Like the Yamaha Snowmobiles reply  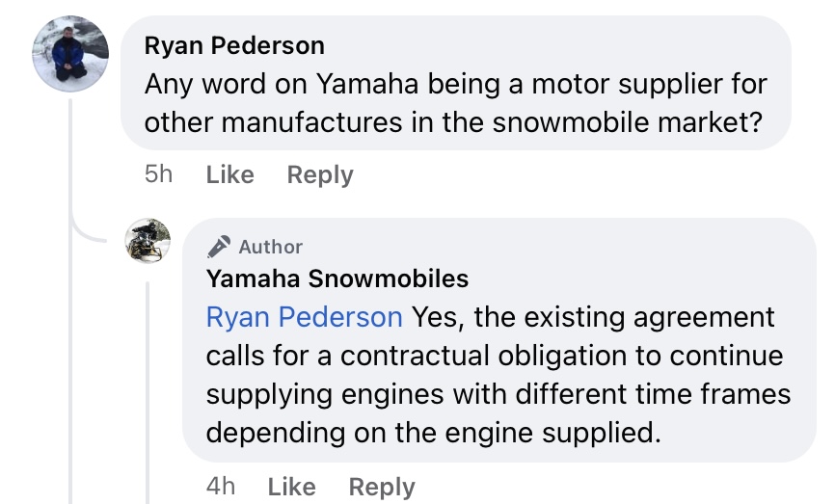pos(291,487)
